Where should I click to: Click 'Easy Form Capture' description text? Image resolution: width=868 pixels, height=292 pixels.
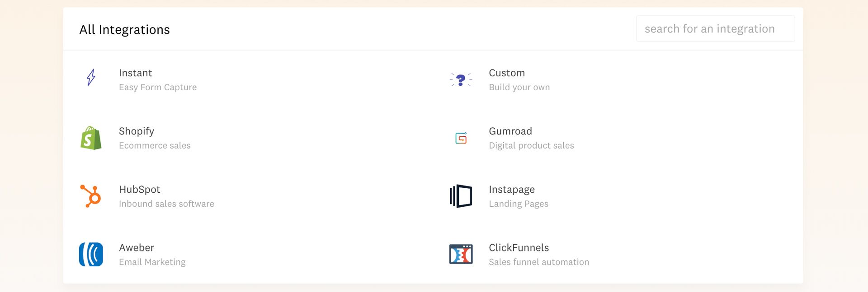pos(158,87)
